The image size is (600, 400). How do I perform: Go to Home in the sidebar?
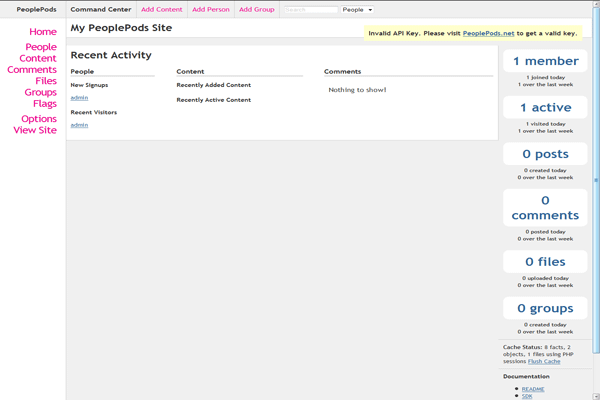click(x=43, y=32)
